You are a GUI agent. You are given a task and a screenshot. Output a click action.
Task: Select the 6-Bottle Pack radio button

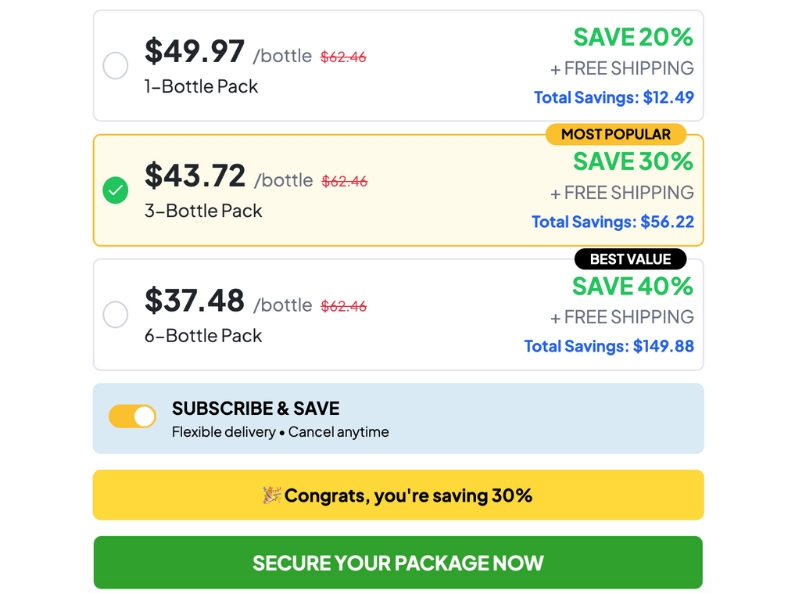(116, 315)
